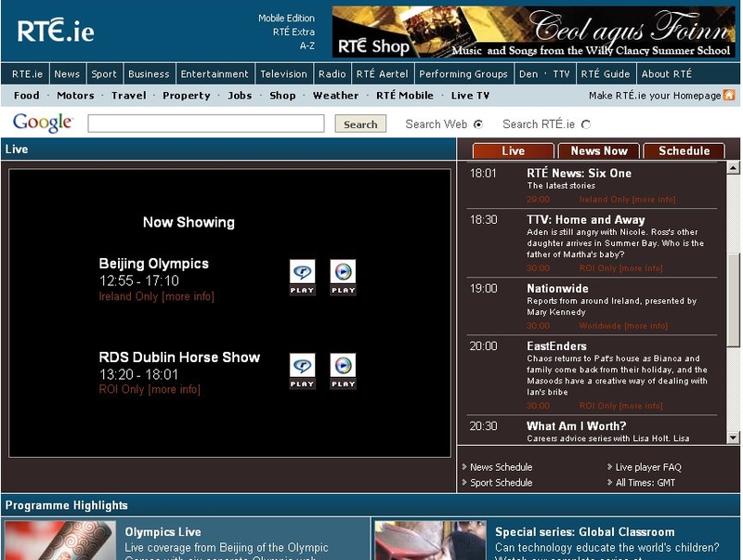Select the Search RTÉ.ie radio button
The height and width of the screenshot is (560, 743).
(x=586, y=124)
